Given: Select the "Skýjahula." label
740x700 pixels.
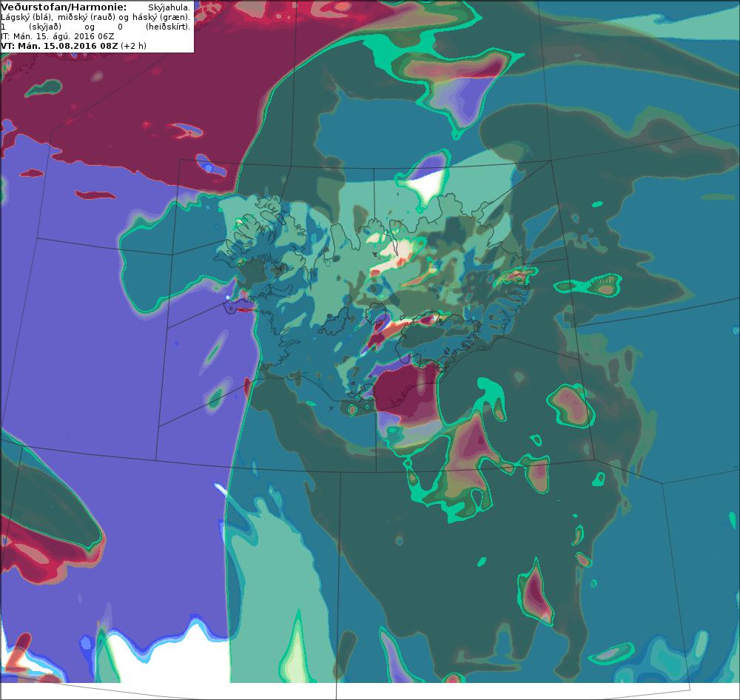Looking at the screenshot, I should point(169,8).
